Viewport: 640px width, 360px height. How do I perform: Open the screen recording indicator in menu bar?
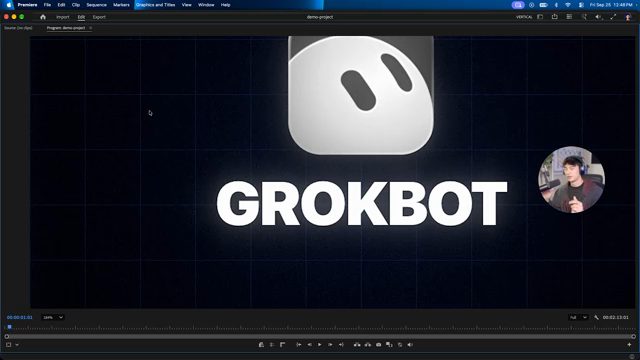518,5
